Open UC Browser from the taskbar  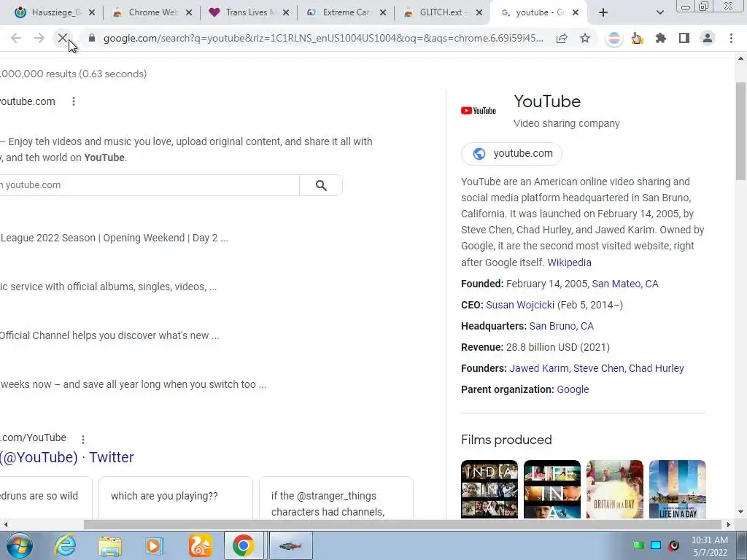(x=200, y=545)
